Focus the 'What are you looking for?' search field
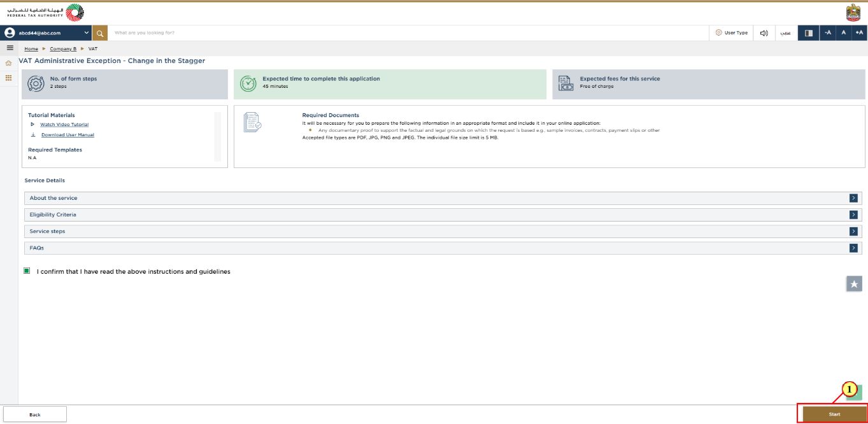Image resolution: width=868 pixels, height=424 pixels. (408, 32)
